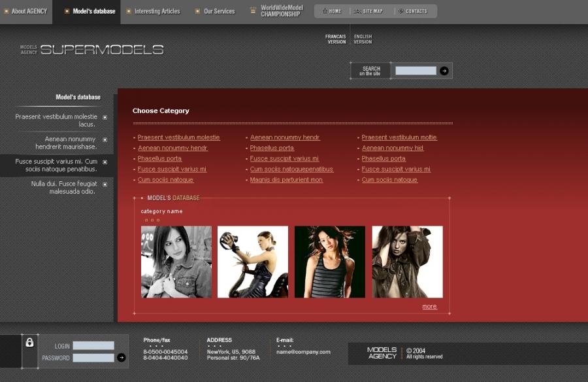The image size is (588, 382).
Task: Click in the site search input field
Action: coord(416,71)
